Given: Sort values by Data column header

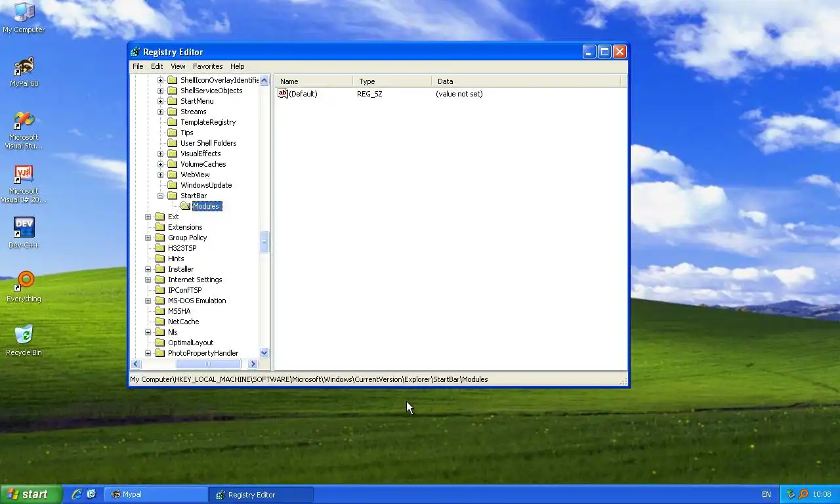Looking at the screenshot, I should point(526,81).
